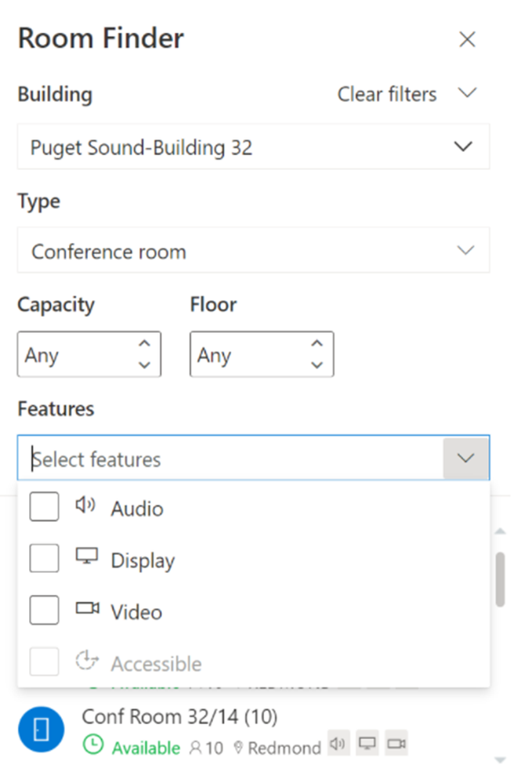
Task: Click the green Available clock icon
Action: pyautogui.click(x=93, y=746)
